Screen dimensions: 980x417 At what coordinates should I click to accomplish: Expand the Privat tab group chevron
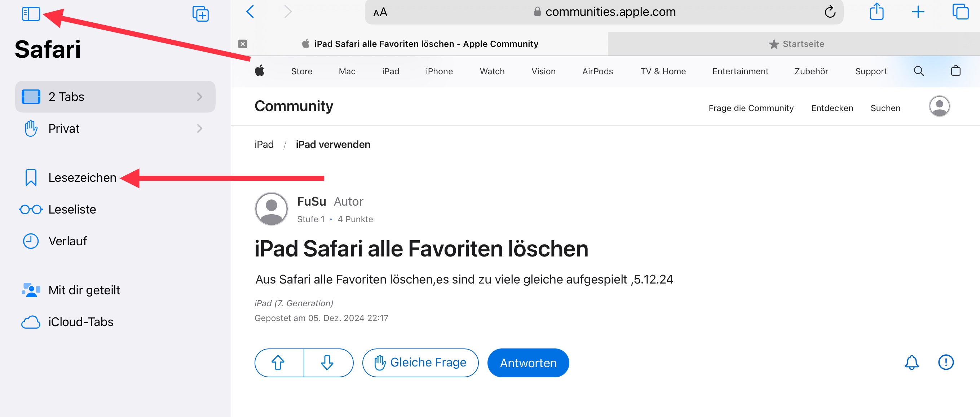[x=199, y=129]
